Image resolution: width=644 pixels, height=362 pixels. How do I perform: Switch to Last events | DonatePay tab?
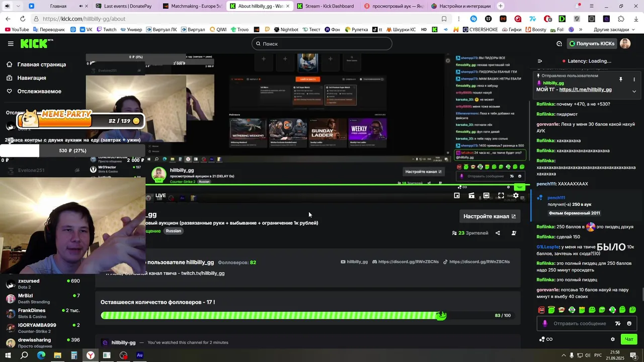coord(123,6)
